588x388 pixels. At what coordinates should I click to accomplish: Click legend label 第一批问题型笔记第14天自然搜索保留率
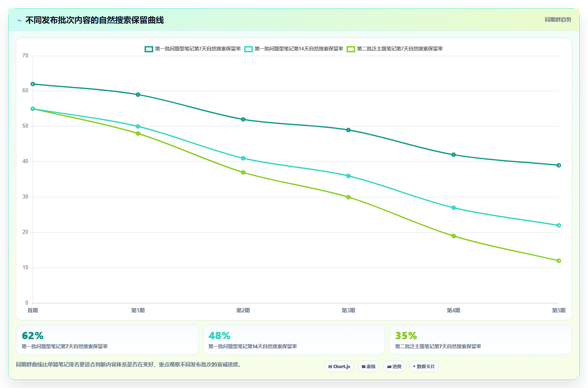pos(299,49)
